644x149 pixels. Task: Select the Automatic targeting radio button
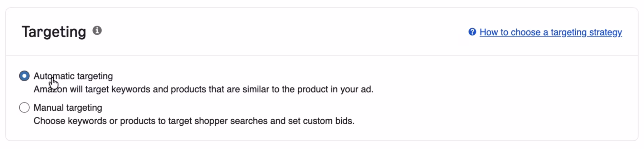coord(24,76)
